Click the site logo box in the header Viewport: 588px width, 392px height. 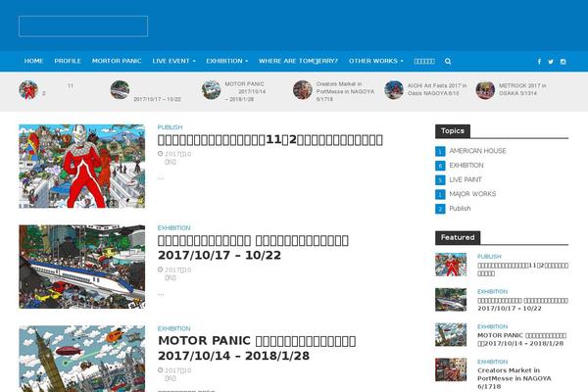(83, 26)
